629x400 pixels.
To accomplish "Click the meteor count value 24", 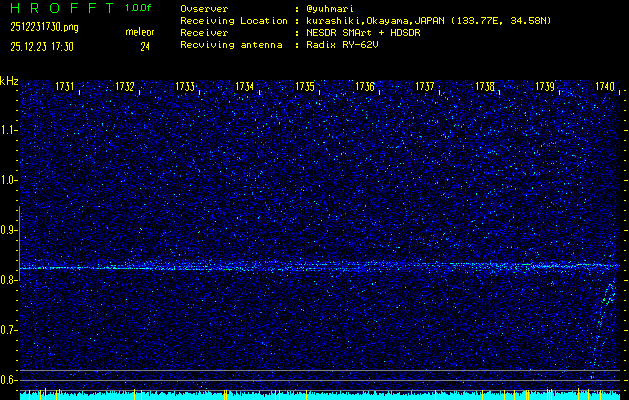I will click(x=145, y=46).
